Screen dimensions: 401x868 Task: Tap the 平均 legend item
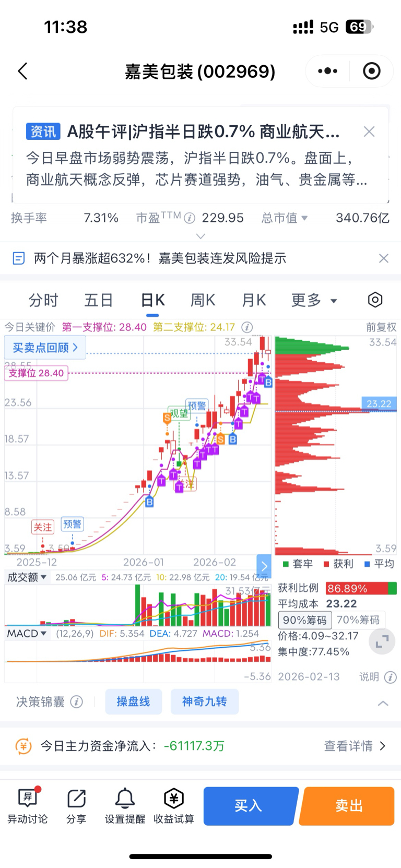click(x=380, y=564)
